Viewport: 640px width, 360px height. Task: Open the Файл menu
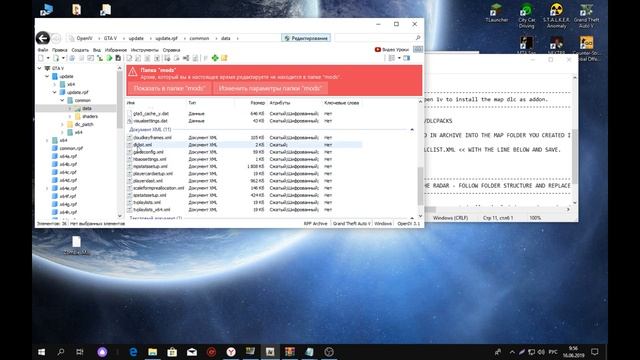point(43,50)
